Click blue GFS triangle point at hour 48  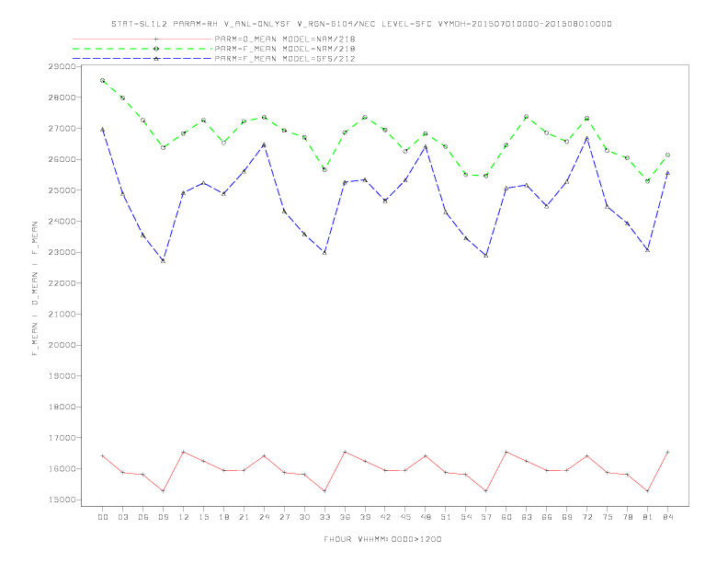426,147
